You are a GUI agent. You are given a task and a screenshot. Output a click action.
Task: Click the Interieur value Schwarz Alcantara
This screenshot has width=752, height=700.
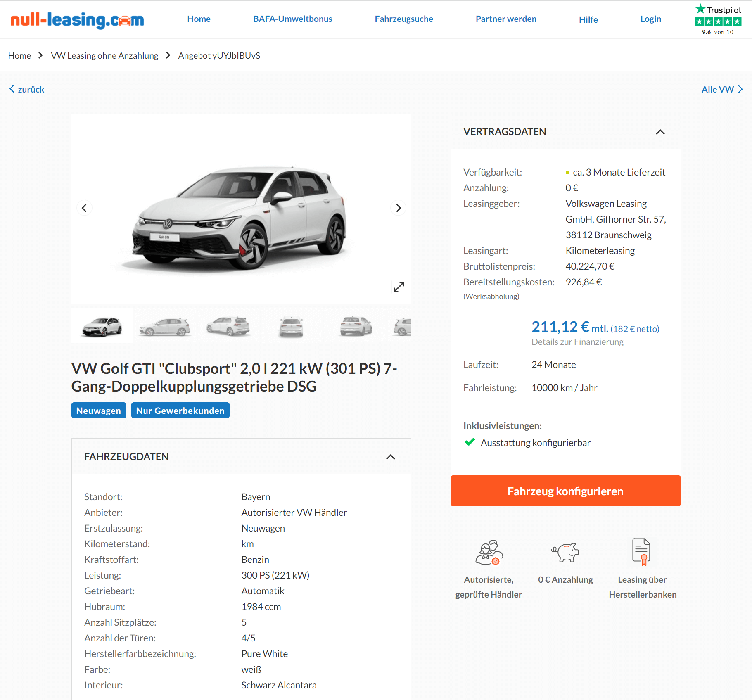coord(279,685)
